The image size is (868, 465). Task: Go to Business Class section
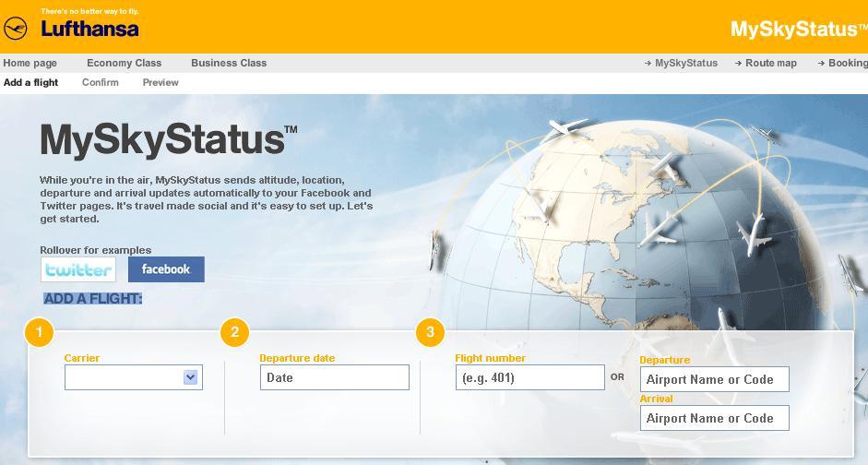tap(229, 63)
